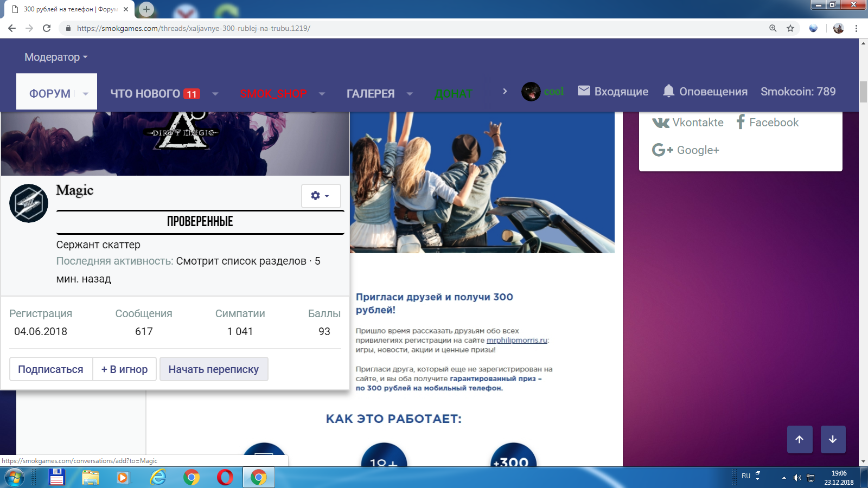Open the volume control in system tray
Viewport: 868px width, 488px height.
point(797,478)
